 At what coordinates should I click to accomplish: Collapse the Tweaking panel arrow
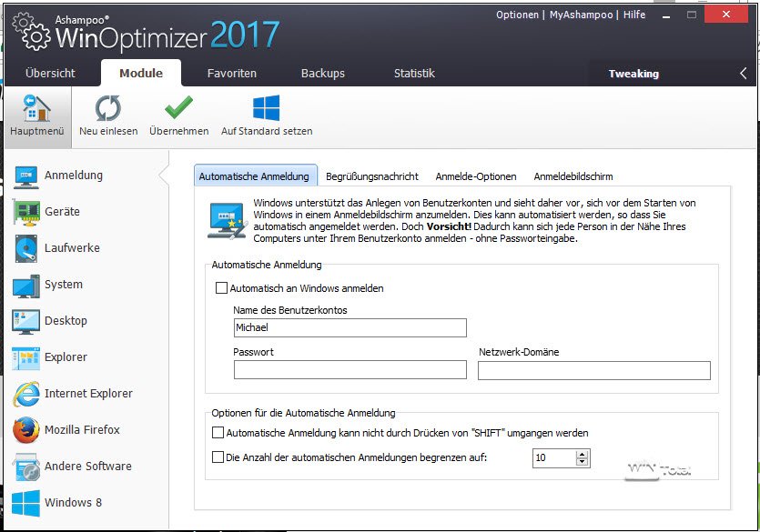pyautogui.click(x=744, y=74)
